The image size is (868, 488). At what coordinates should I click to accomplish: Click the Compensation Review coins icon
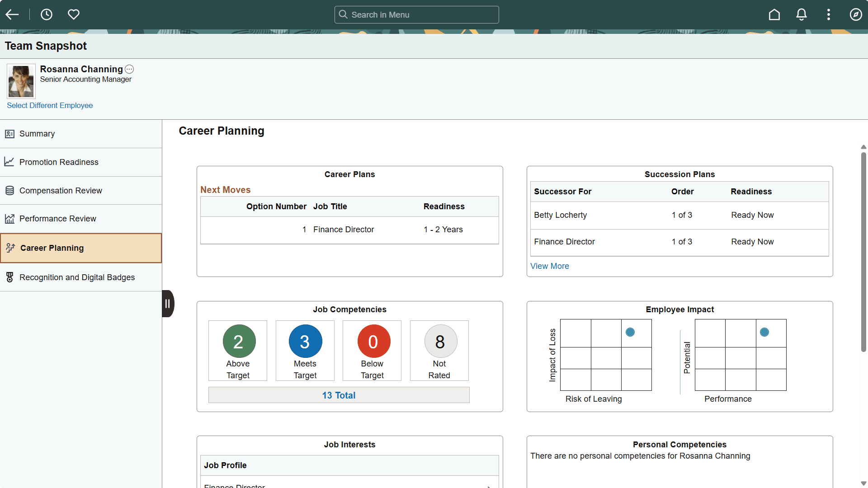(9, 191)
